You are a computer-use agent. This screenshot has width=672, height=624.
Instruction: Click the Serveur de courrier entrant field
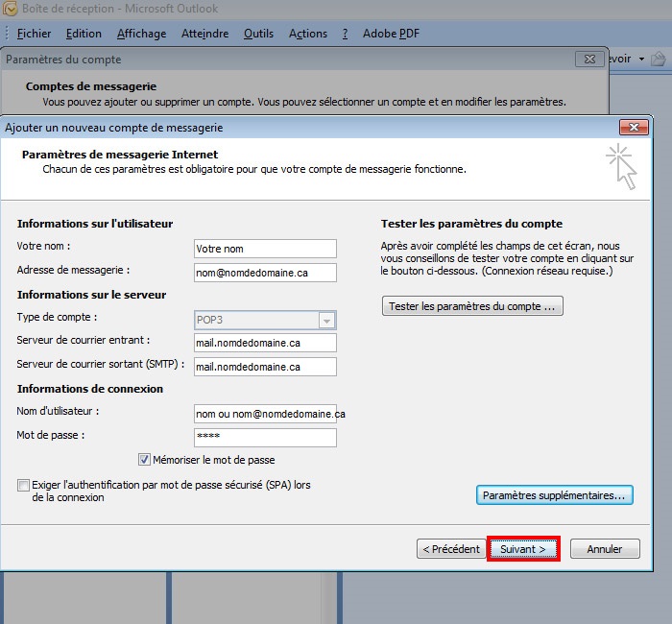[x=265, y=343]
